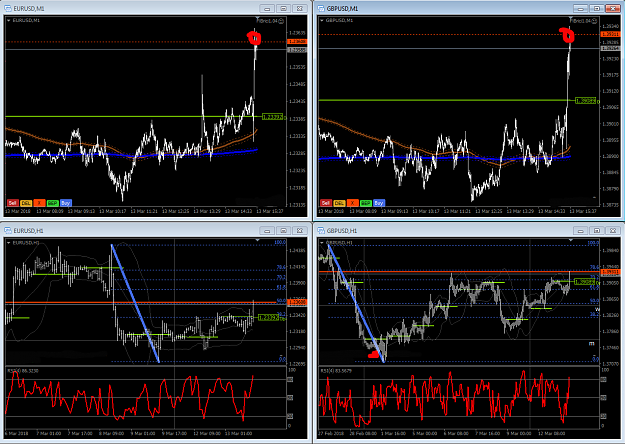Click the blue Buy button on EURUSD,M1

66,203
